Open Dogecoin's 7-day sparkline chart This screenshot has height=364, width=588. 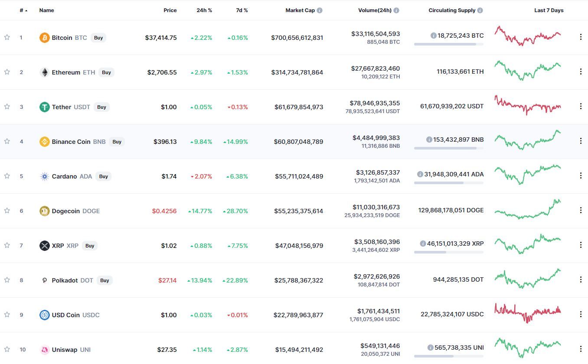pyautogui.click(x=528, y=209)
